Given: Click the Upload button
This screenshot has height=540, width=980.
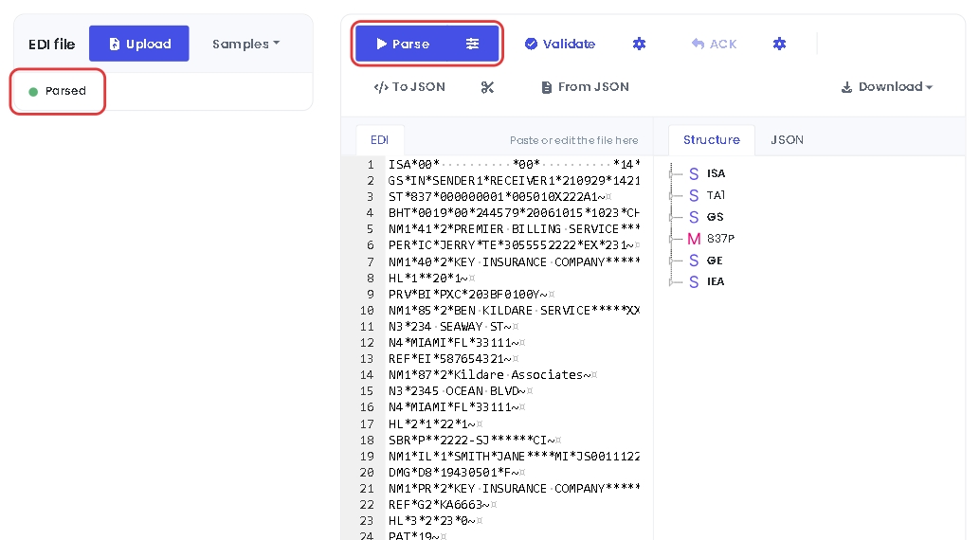Looking at the screenshot, I should coord(138,44).
